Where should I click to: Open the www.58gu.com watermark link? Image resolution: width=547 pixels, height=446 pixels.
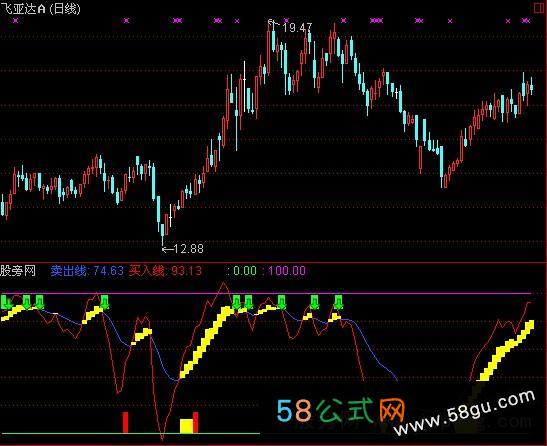point(465,413)
